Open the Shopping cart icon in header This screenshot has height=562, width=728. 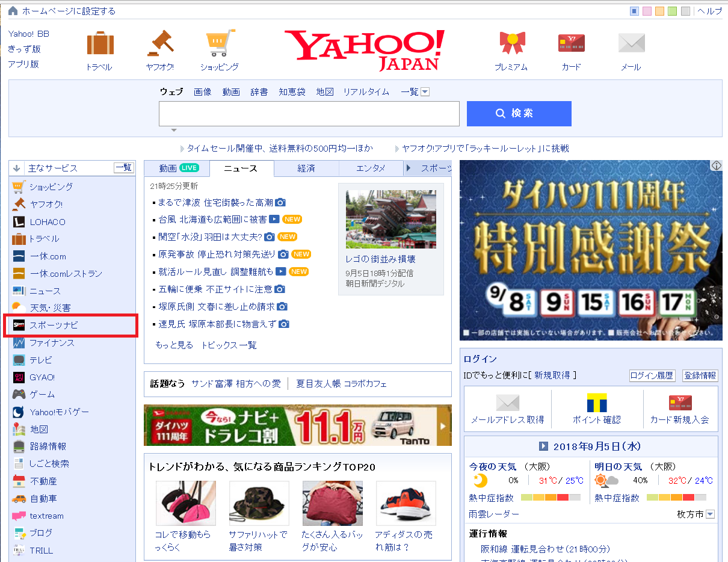(220, 43)
